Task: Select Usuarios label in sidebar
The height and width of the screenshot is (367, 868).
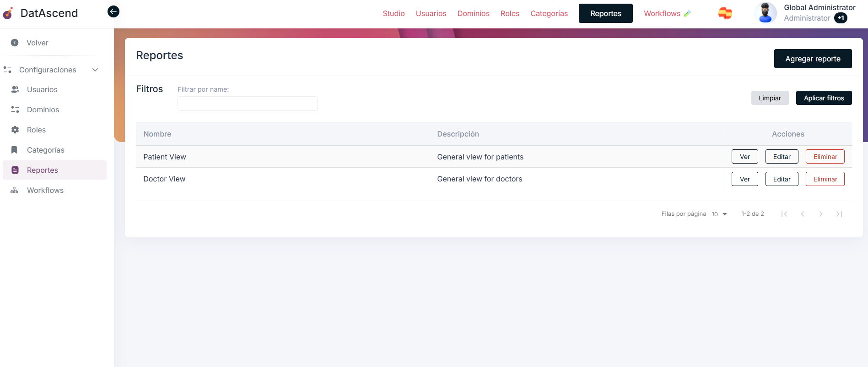Action: [x=42, y=89]
